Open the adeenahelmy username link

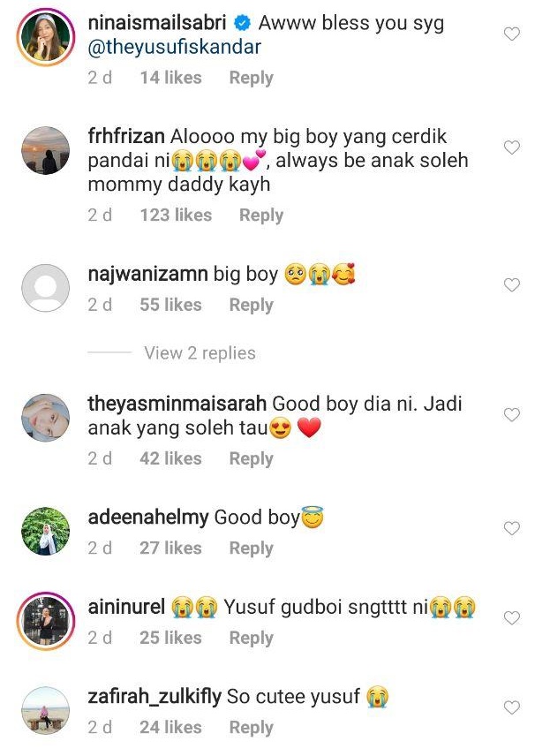point(148,518)
